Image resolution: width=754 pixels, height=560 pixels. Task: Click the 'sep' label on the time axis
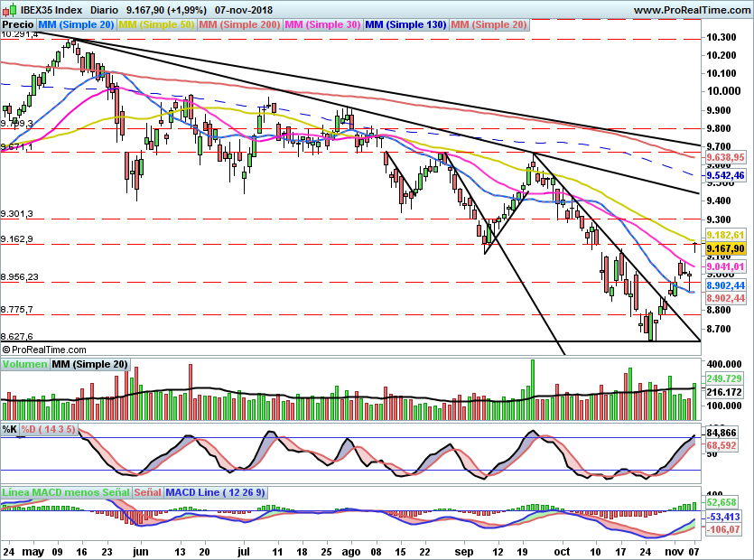point(464,551)
